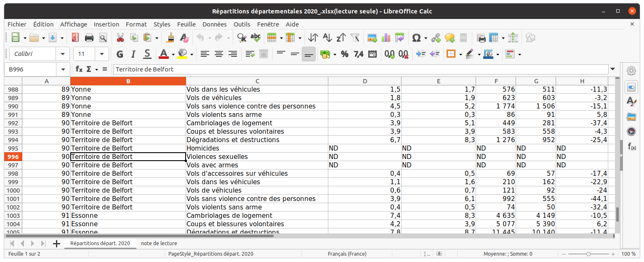Viewport: 644px width, 262px height.
Task: Open the sidebar Gallery panel
Action: point(631,116)
